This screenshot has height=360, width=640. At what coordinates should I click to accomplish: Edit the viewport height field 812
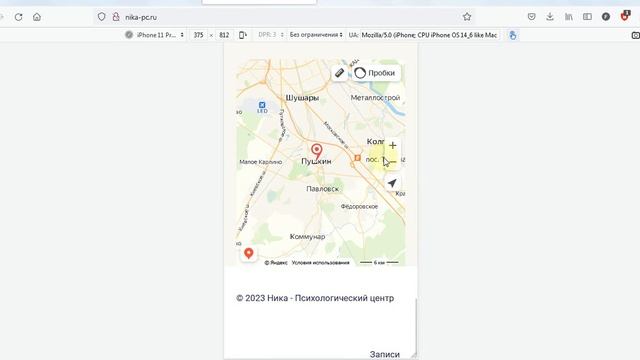click(x=224, y=35)
